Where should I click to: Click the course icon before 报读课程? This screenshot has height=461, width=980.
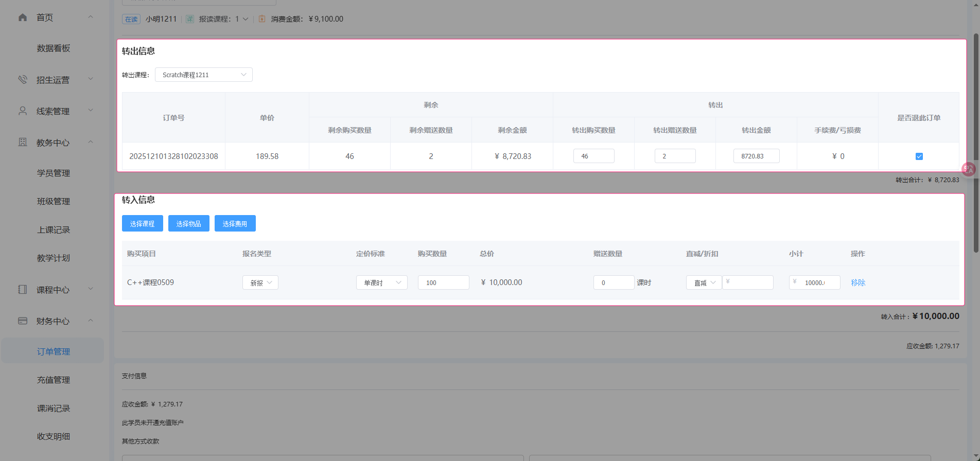[x=190, y=19]
